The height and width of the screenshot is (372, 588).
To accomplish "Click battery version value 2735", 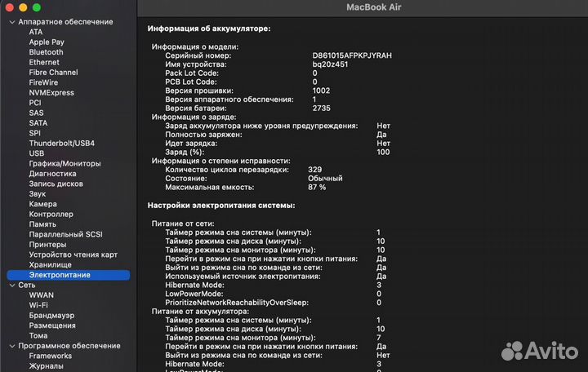I will 322,108.
